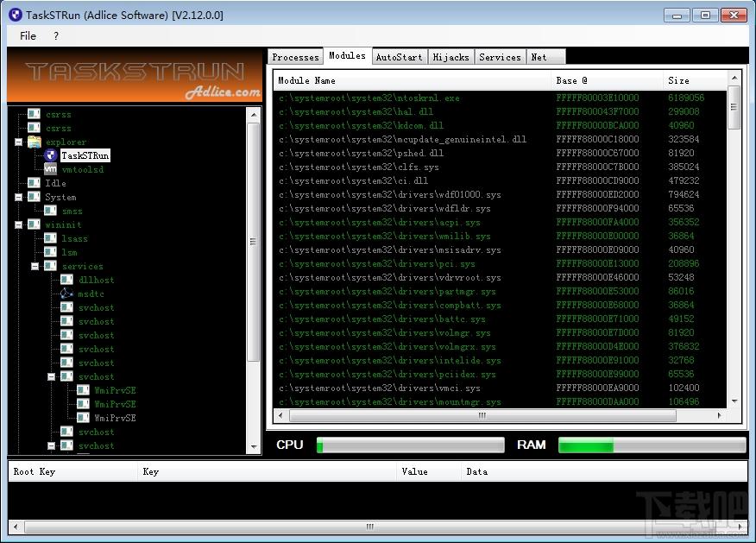Collapse the svchost node containing WmiPrvSE children
The height and width of the screenshot is (543, 756).
[x=51, y=376]
